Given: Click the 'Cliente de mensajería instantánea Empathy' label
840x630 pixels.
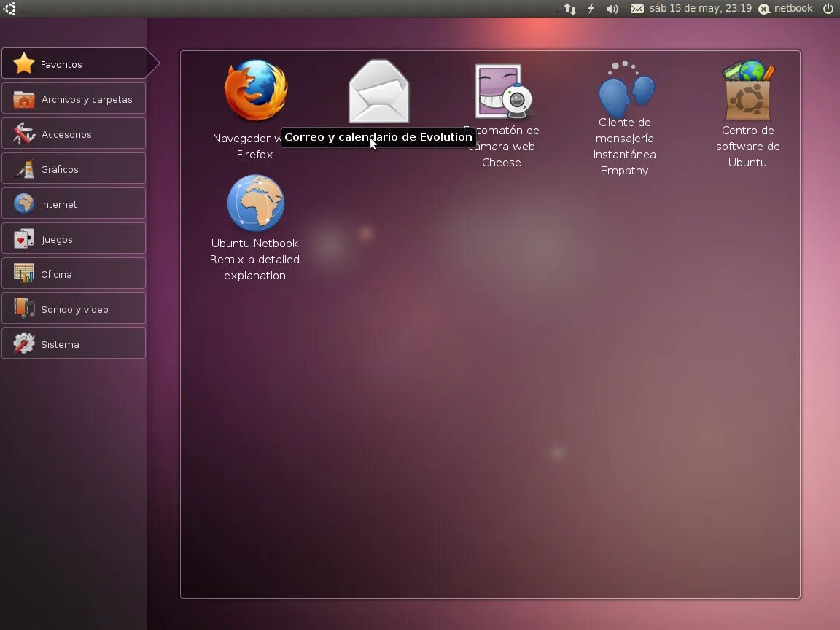Looking at the screenshot, I should 625,147.
